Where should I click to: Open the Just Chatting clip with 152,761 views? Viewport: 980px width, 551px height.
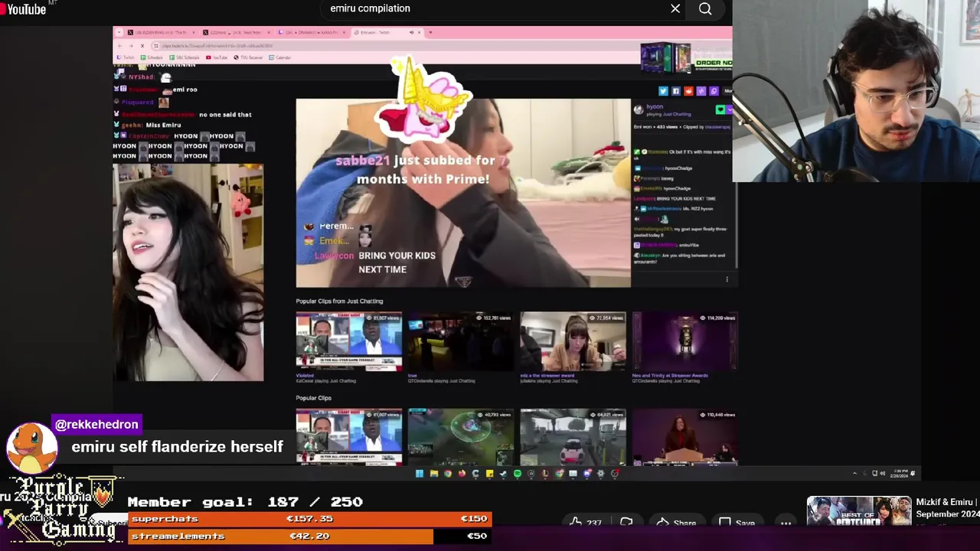[x=461, y=341]
